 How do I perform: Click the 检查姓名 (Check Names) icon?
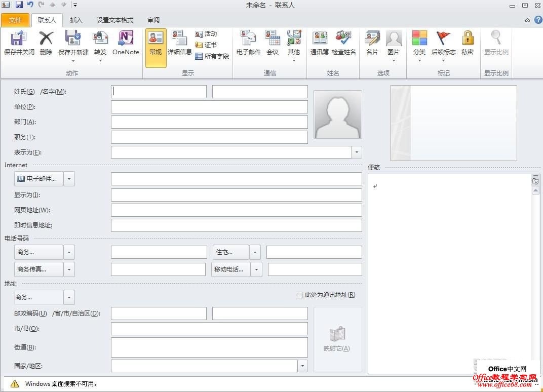[x=344, y=46]
